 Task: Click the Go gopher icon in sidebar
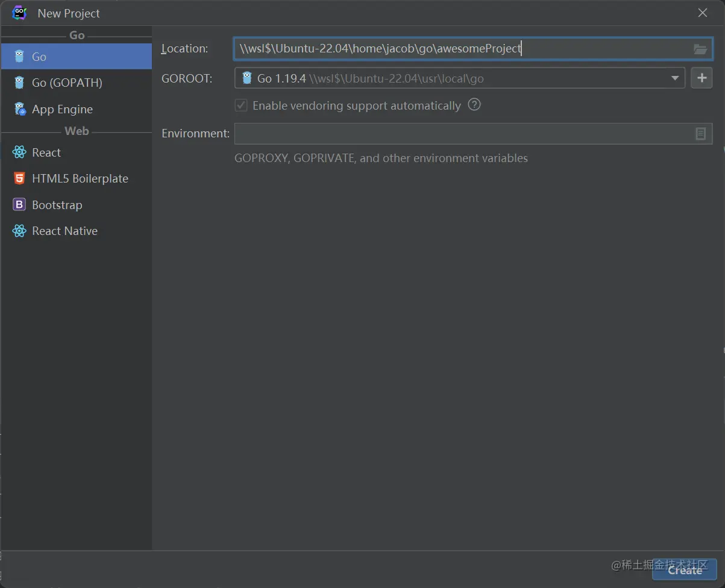[x=20, y=57]
